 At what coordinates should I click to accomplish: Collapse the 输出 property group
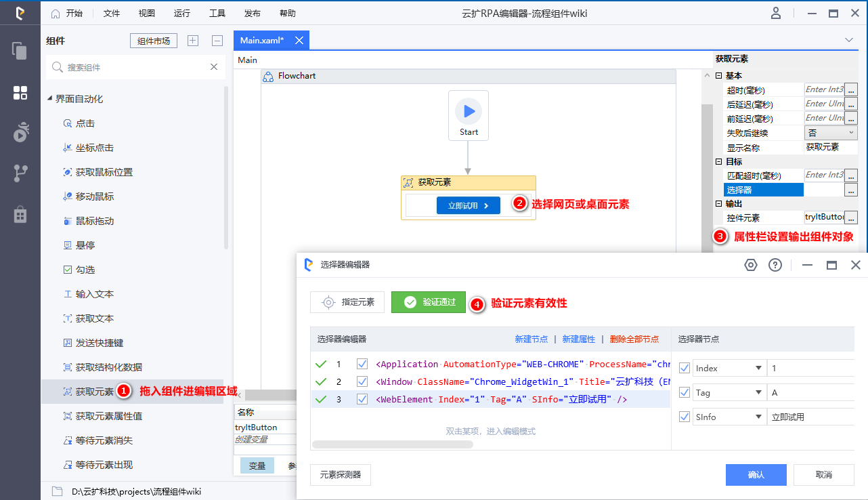[719, 203]
